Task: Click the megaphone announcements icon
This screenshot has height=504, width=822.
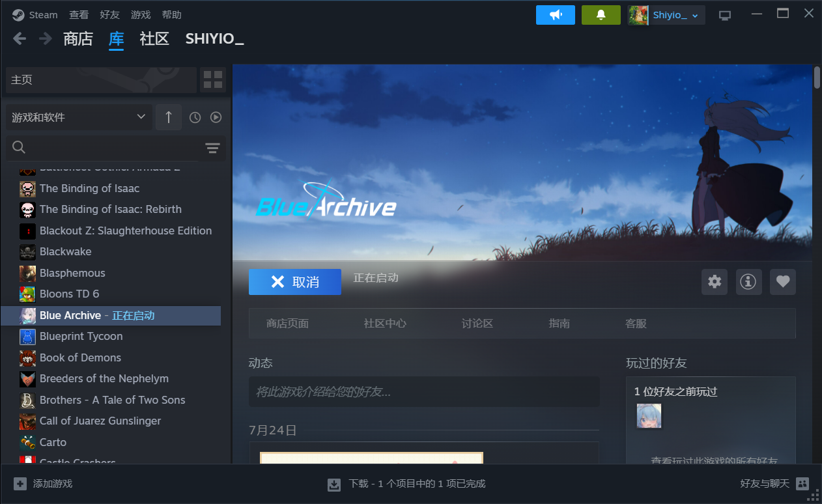Action: coord(555,15)
